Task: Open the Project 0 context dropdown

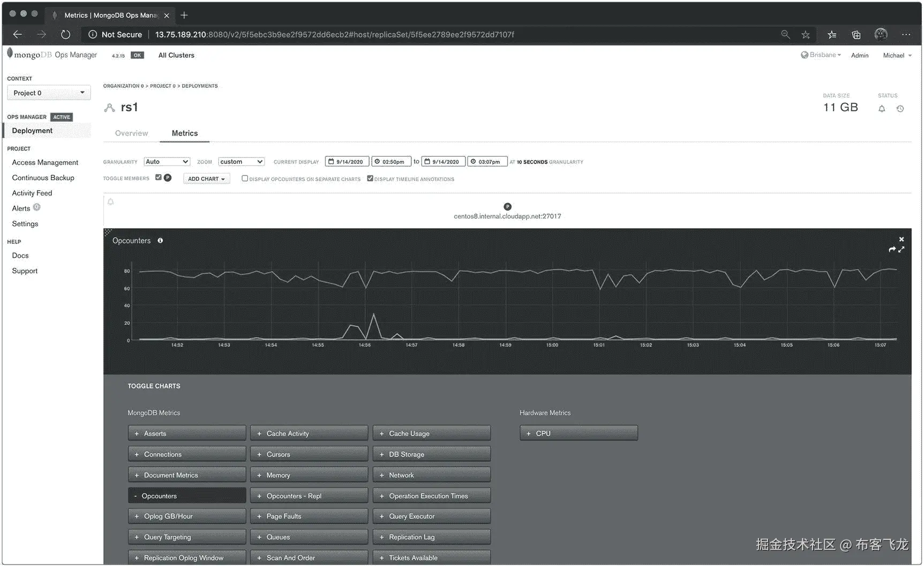Action: click(49, 93)
